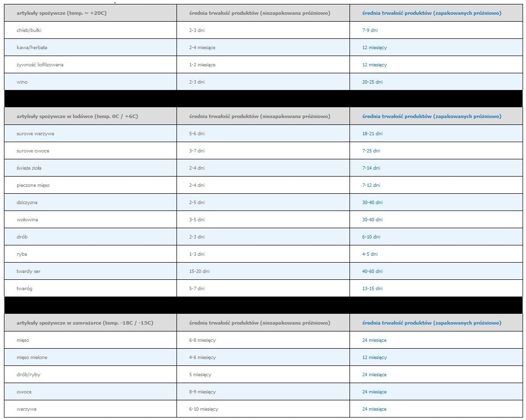Select the 'surowe warzywa' cell
This screenshot has width=526, height=420.
pos(90,134)
